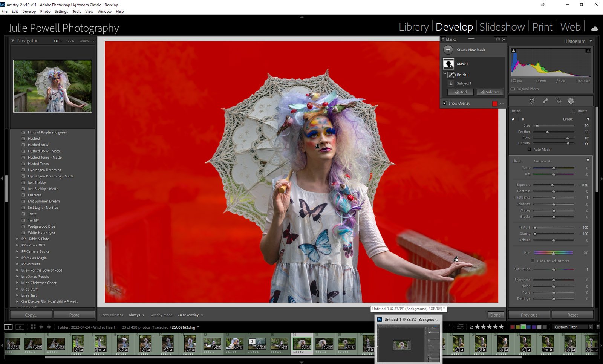Click the Done button below photo
Screen dimensions: 603x364
pyautogui.click(x=496, y=315)
